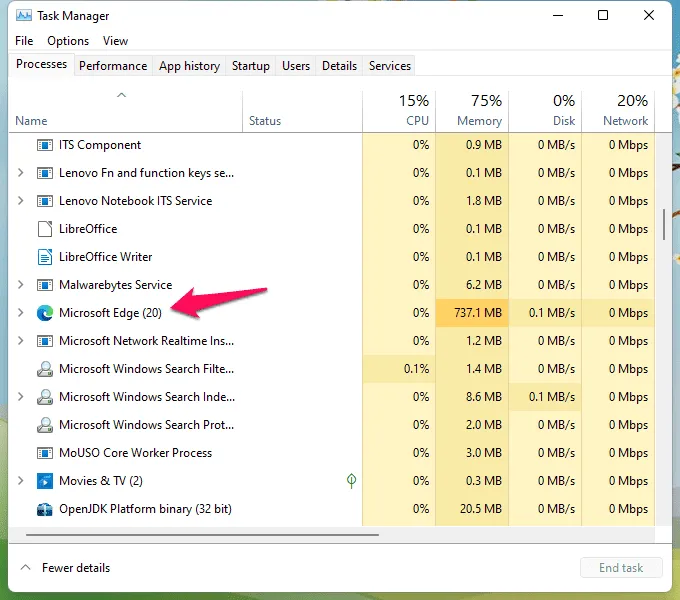
Task: Select the LibreOffice document icon
Action: point(45,229)
